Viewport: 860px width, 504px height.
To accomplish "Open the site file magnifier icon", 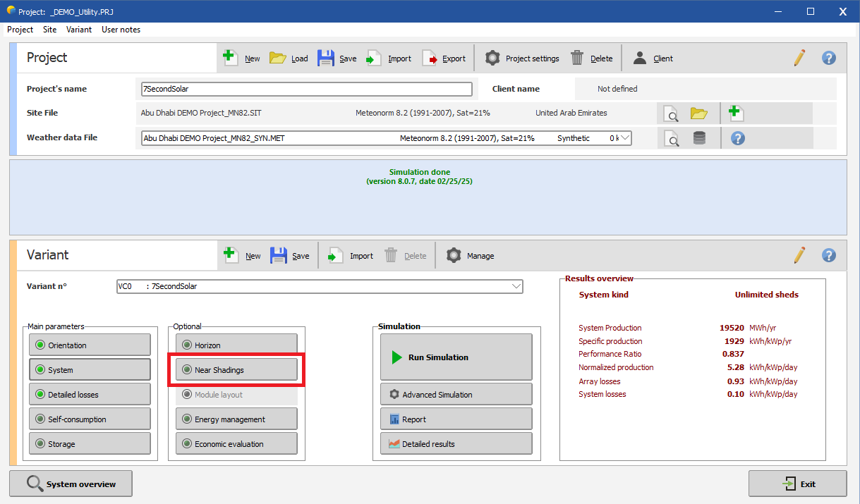I will [672, 113].
